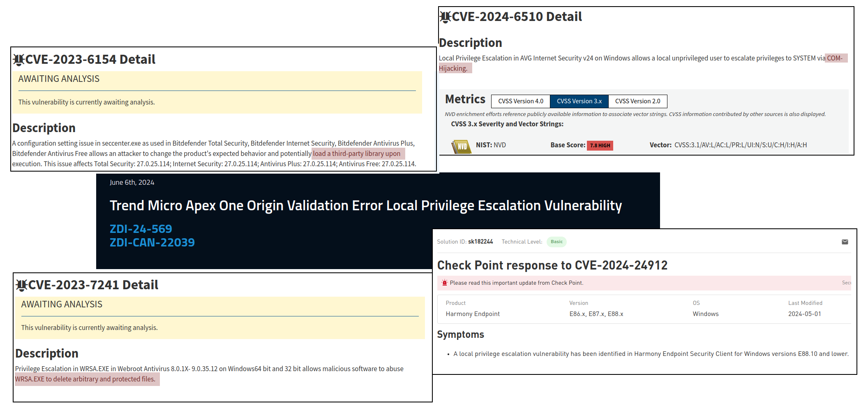Viewport: 868px width, 409px height.
Task: Click the 7.8 HIGH base score badge
Action: coord(600,145)
